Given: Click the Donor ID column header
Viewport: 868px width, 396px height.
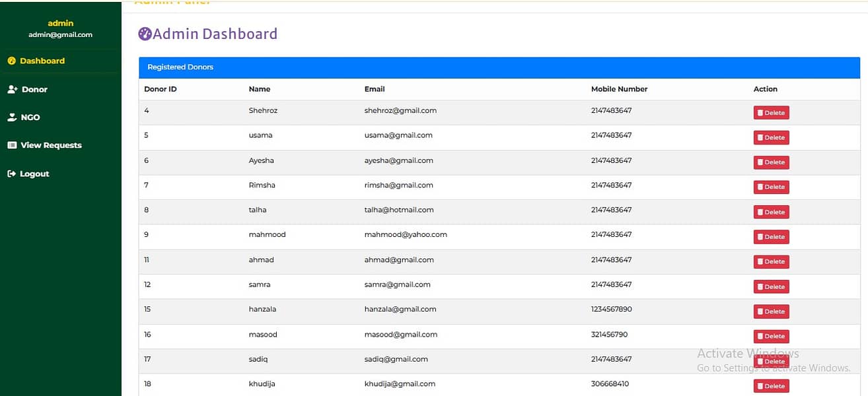Looking at the screenshot, I should pos(160,89).
